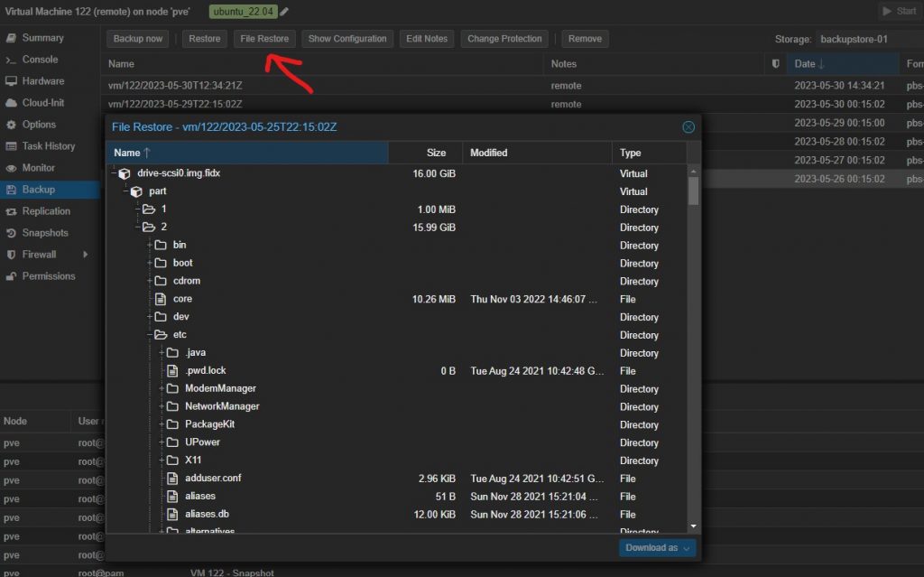Screen dimensions: 924x577
Task: Click the core file icon
Action: [161, 299]
